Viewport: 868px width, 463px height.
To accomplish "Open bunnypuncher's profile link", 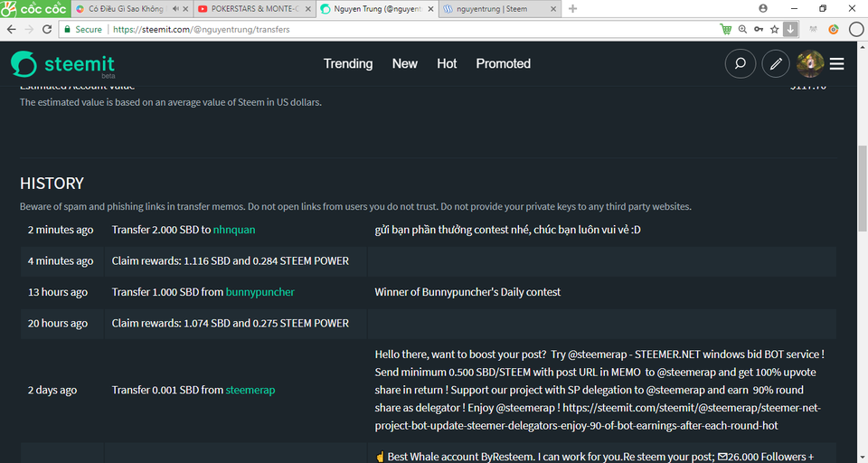I will 260,292.
